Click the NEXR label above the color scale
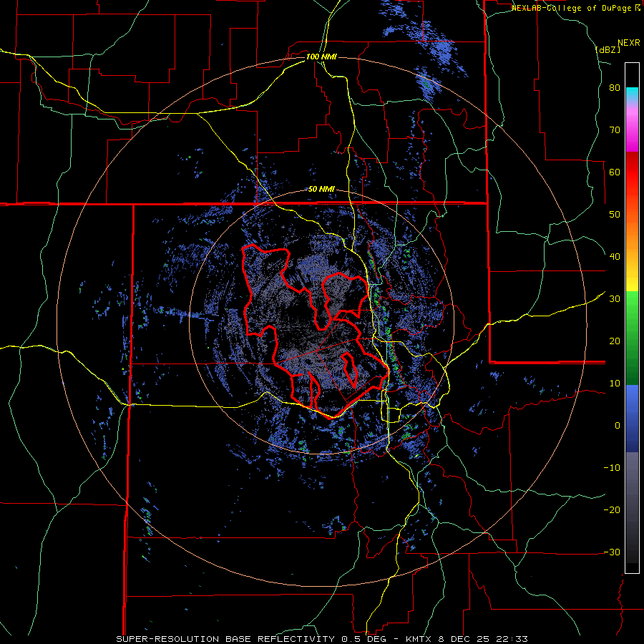Image resolution: width=644 pixels, height=644 pixels. click(628, 43)
